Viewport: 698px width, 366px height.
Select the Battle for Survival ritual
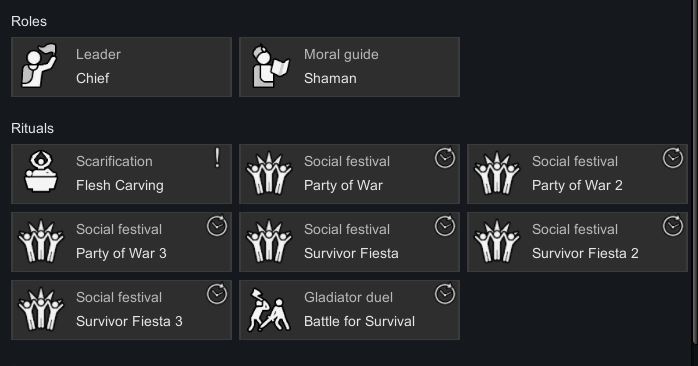(349, 310)
